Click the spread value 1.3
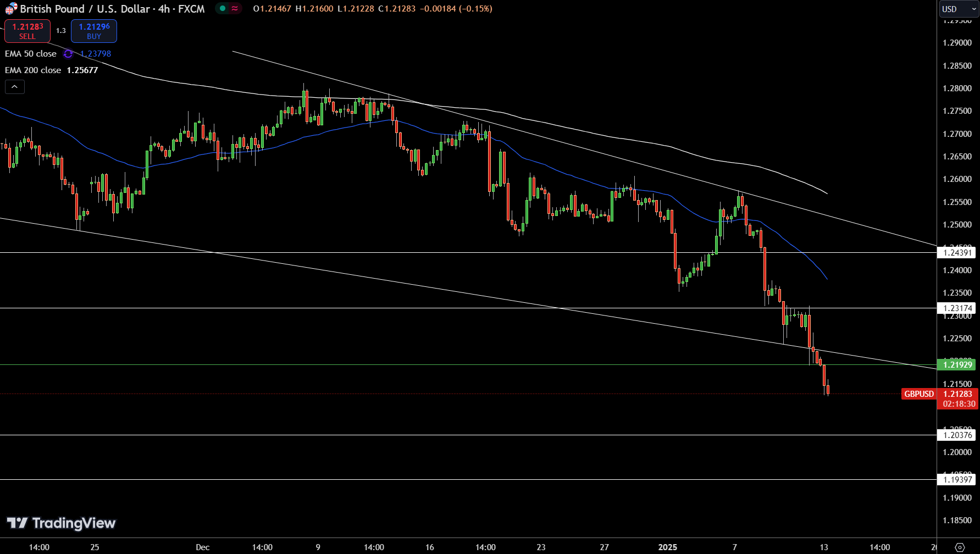This screenshot has width=980, height=554. [61, 31]
